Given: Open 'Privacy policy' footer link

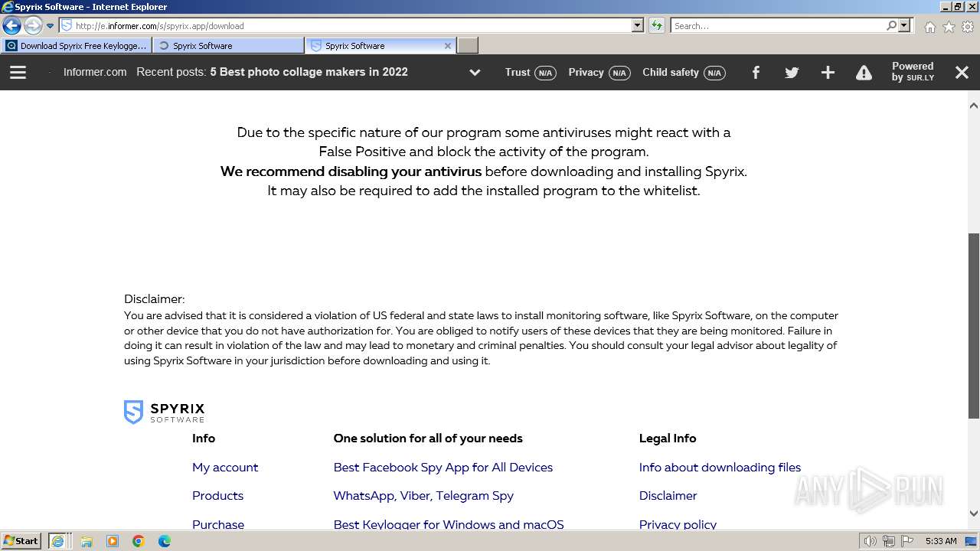Looking at the screenshot, I should pos(678,524).
